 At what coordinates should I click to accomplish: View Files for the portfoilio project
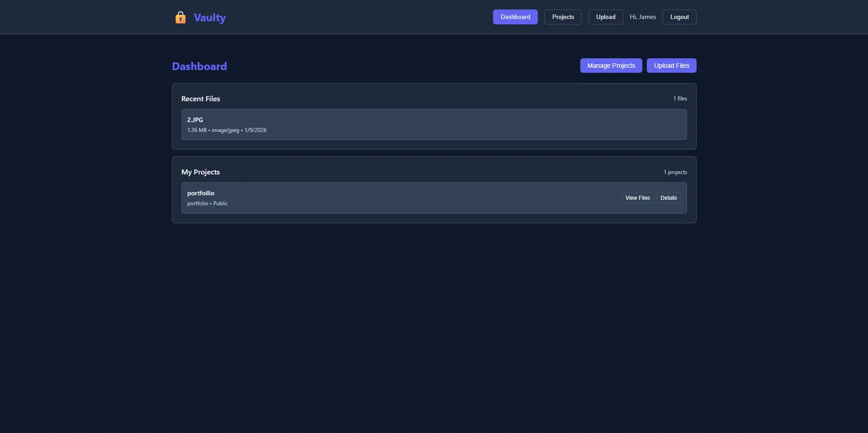click(x=637, y=198)
